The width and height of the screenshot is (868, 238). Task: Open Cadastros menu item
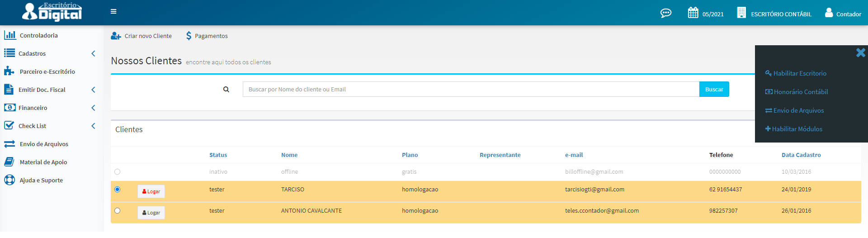click(x=32, y=53)
